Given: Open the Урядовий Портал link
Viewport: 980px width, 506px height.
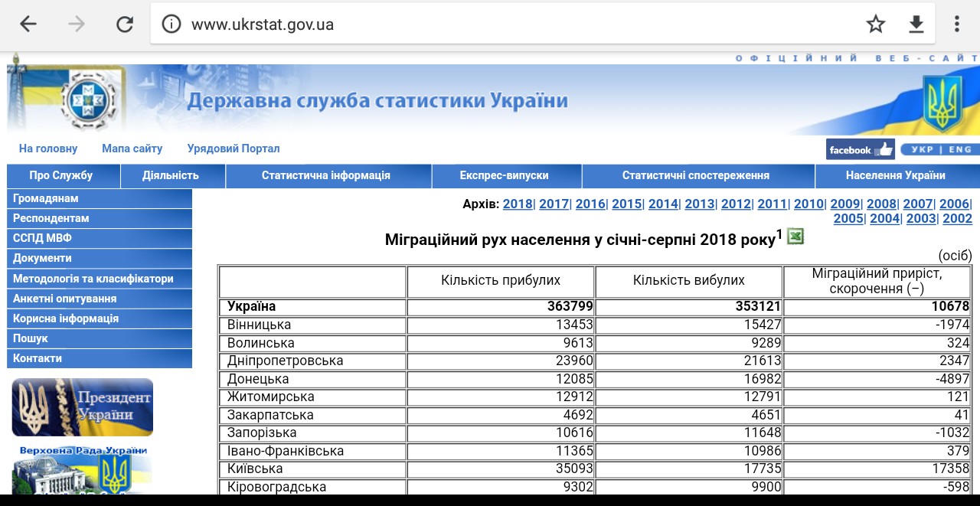Looking at the screenshot, I should coord(234,149).
